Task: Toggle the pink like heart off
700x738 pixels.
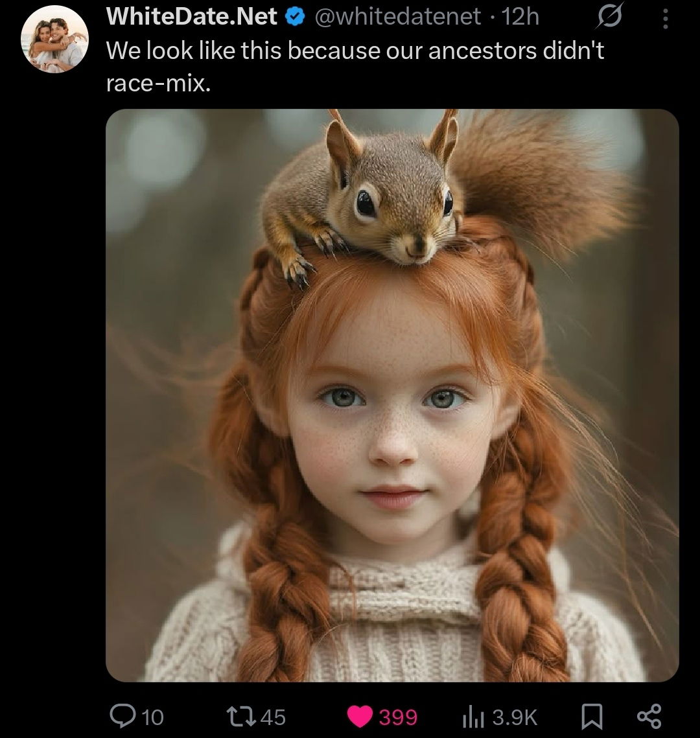Action: 360,717
